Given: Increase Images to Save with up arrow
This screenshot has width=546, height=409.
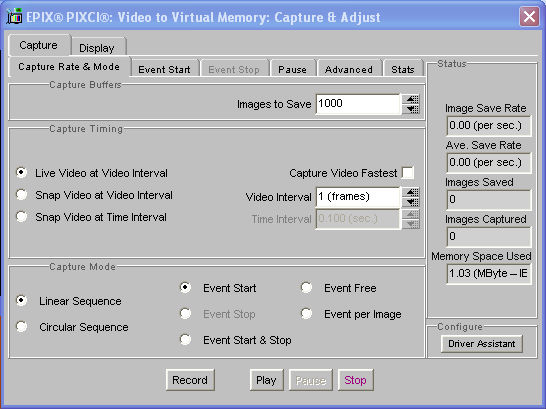Looking at the screenshot, I should [411, 99].
